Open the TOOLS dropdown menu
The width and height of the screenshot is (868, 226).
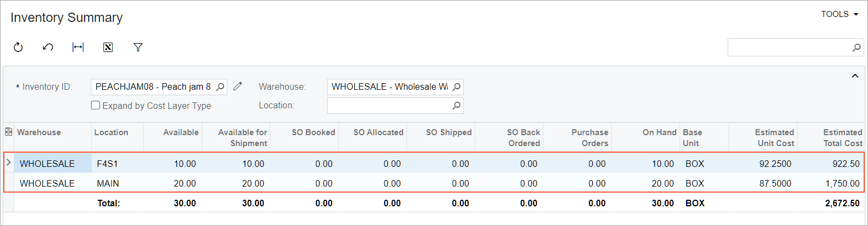tap(840, 14)
